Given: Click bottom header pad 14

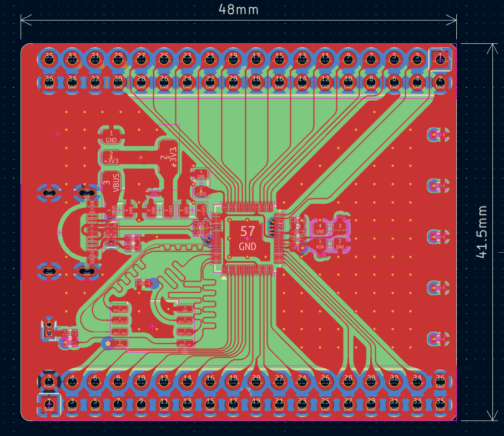Looking at the screenshot, I should (187, 382).
